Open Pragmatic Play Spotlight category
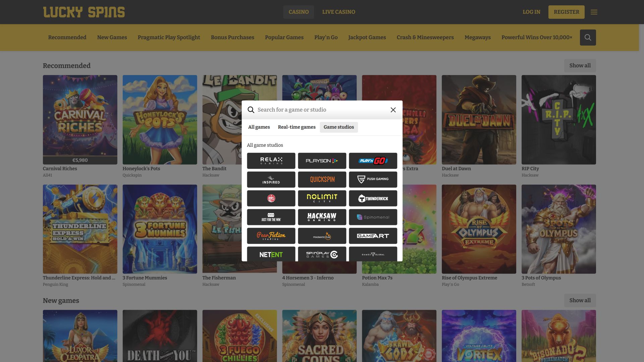Screen dimensions: 644x362 [x=169, y=38]
